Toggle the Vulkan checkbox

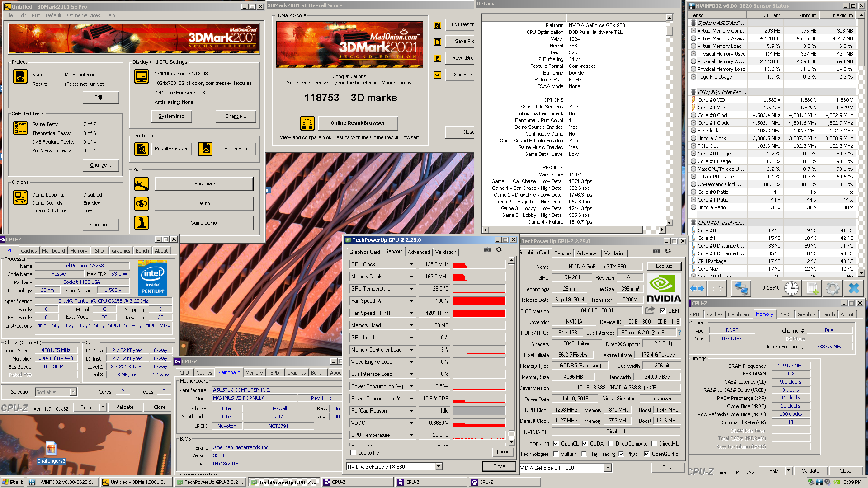pos(556,454)
